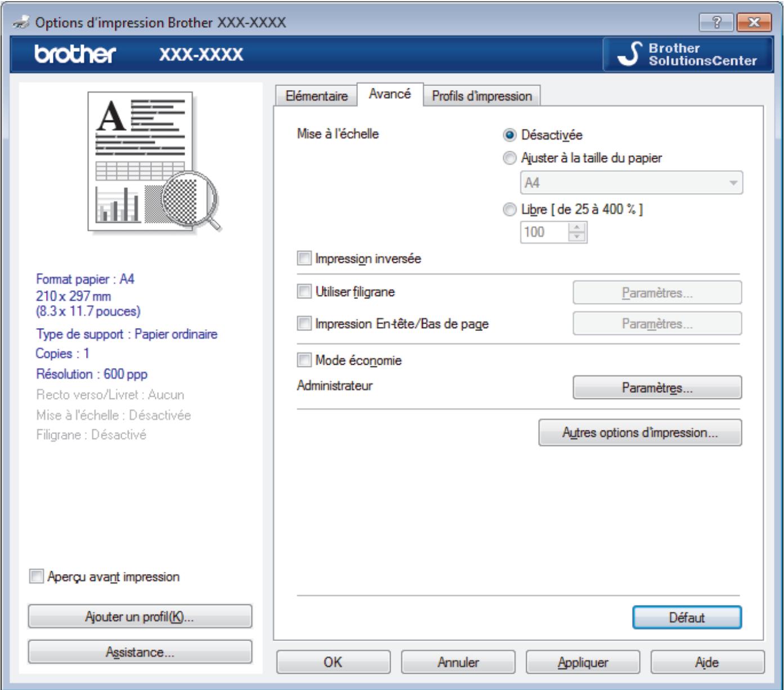The width and height of the screenshot is (784, 690).
Task: Open Paramètres for Utiliser filigrane
Action: click(657, 293)
